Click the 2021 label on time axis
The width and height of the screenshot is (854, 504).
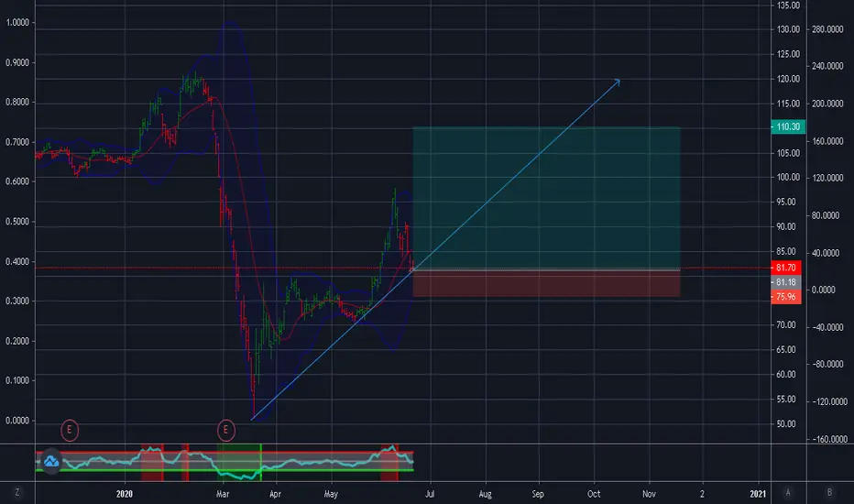click(758, 494)
